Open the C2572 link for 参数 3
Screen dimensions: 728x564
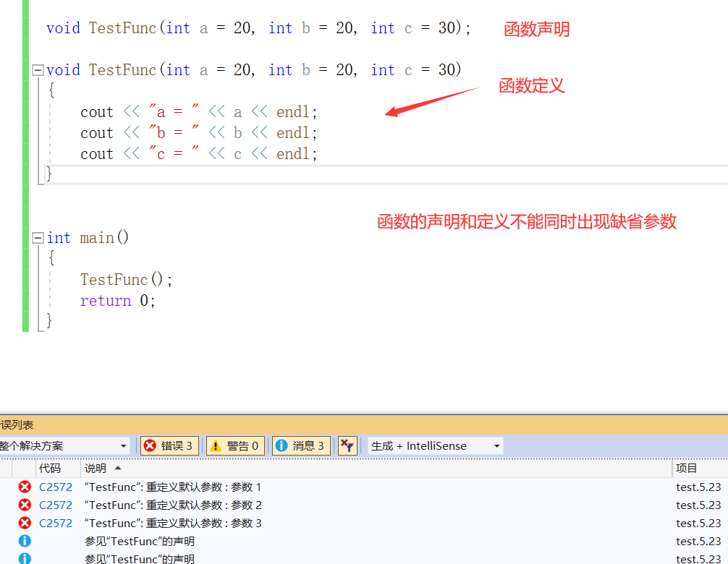coord(56,524)
